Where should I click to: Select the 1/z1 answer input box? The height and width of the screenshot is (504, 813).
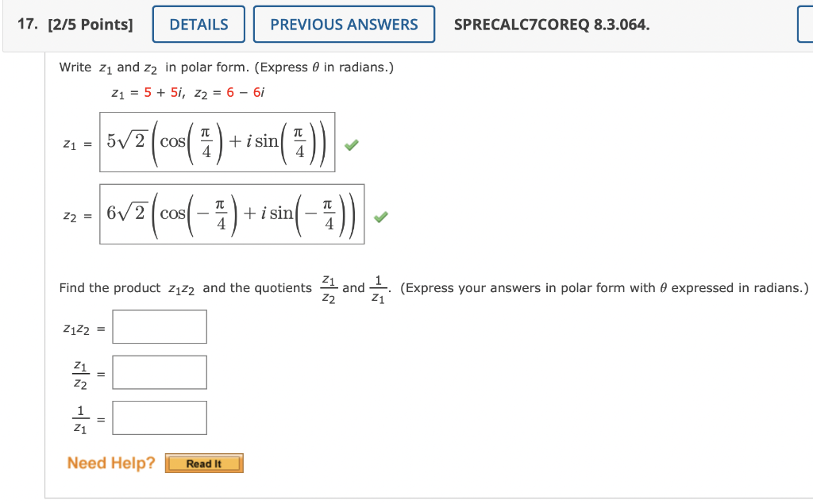(160, 417)
